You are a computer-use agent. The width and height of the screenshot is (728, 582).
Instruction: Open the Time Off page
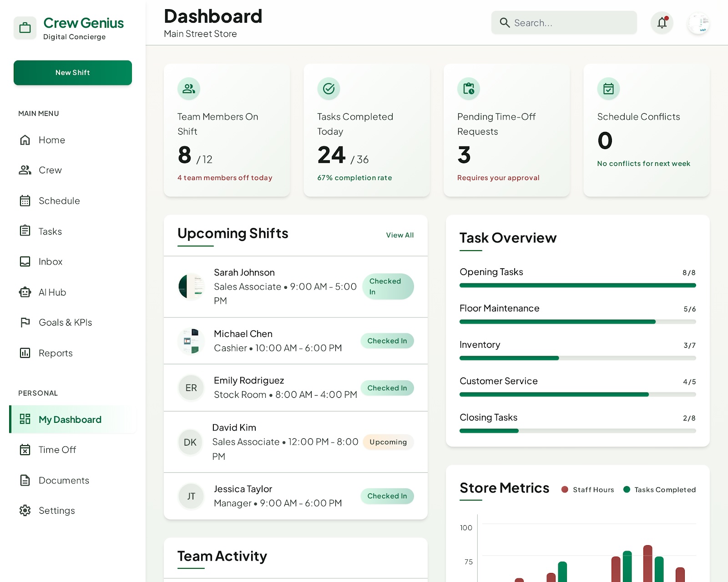coord(73,450)
